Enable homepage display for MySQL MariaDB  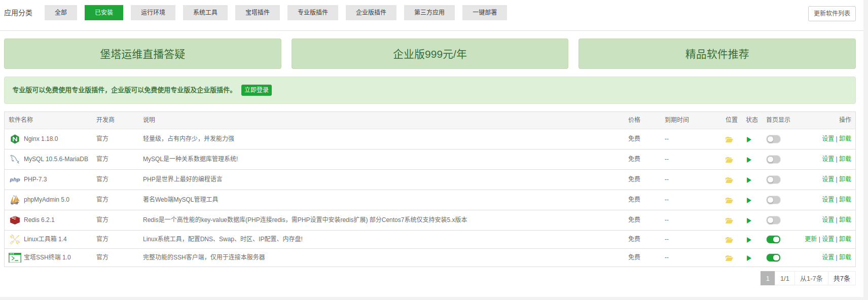pyautogui.click(x=773, y=159)
